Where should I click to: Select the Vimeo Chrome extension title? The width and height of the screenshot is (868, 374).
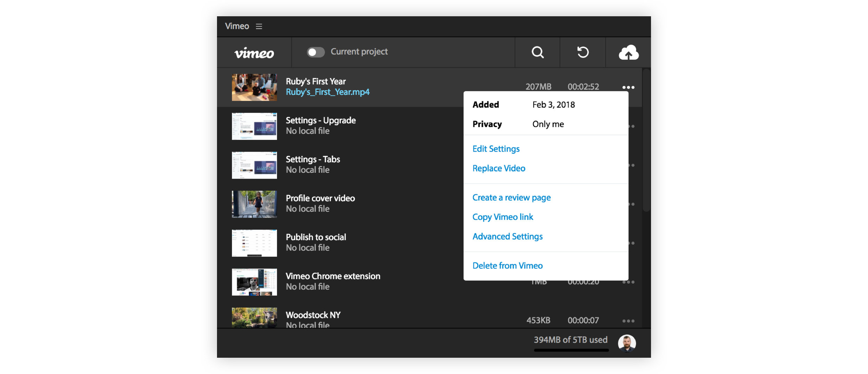click(333, 276)
